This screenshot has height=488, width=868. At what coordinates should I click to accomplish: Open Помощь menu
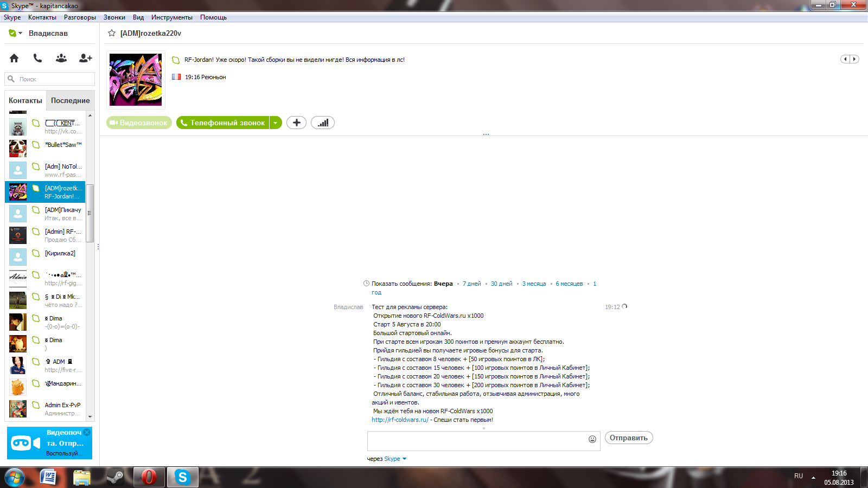coord(213,17)
